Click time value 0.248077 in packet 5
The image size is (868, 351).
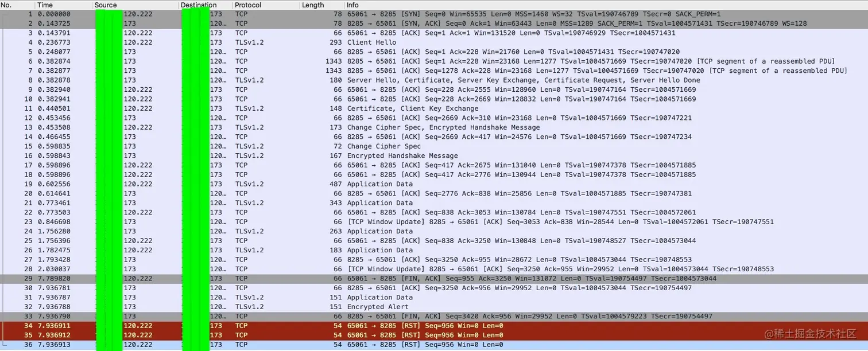54,52
